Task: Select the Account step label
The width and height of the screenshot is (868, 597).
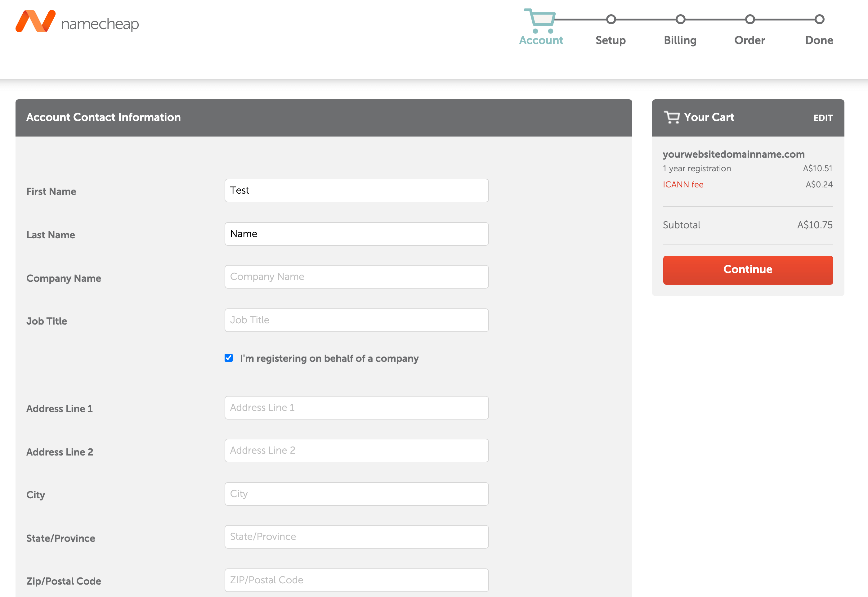Action: 541,40
